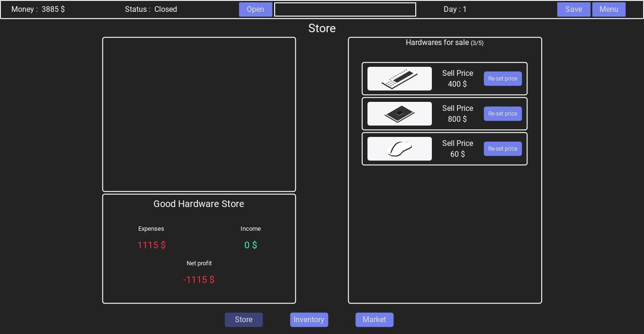Click the Net profit value -1115 $
The width and height of the screenshot is (644, 334).
point(199,280)
